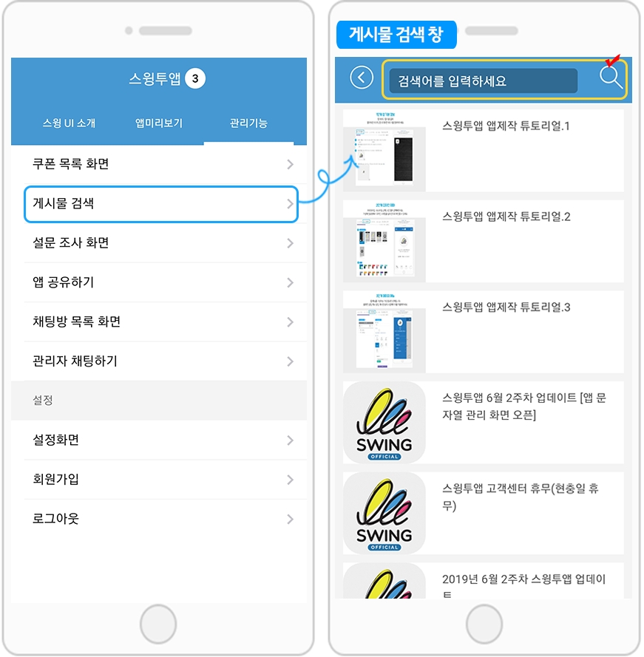Open 튜토리얼.2 thumbnail image
The width and height of the screenshot is (644, 657).
click(384, 242)
